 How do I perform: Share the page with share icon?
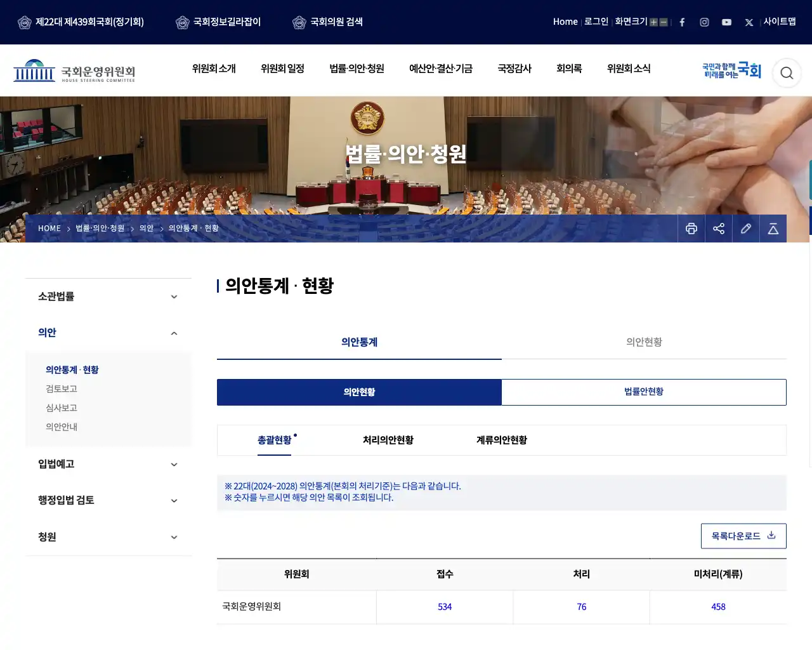[719, 229]
